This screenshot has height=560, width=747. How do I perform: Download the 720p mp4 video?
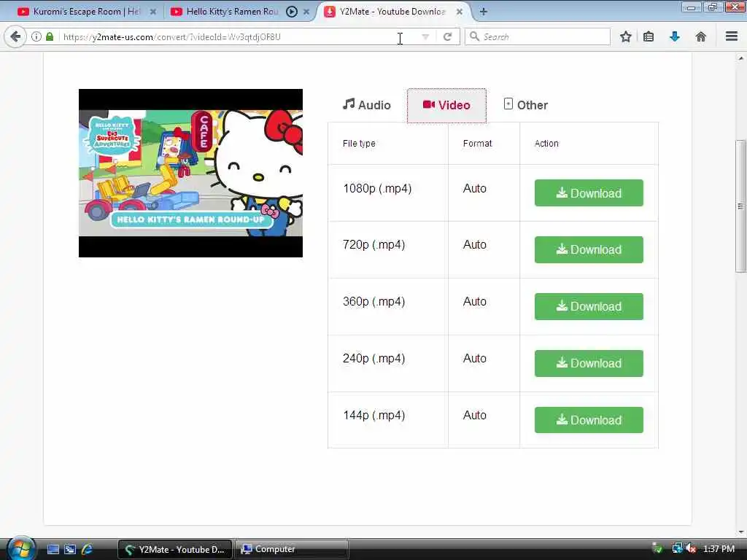589,249
